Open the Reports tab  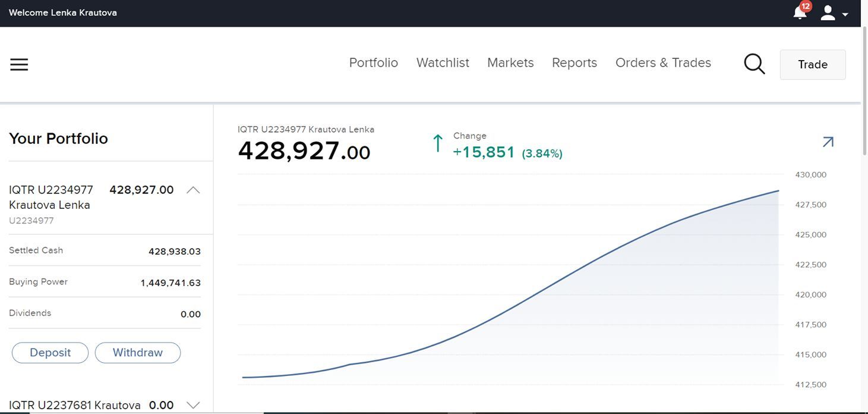coord(575,62)
